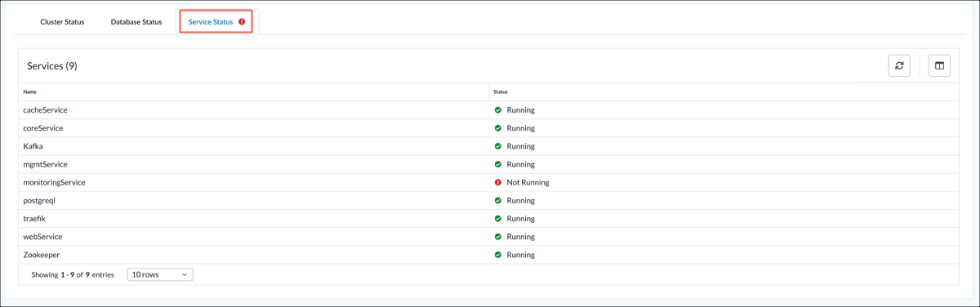Viewport: 980px width, 307px height.
Task: Refresh the services list
Action: pos(899,65)
